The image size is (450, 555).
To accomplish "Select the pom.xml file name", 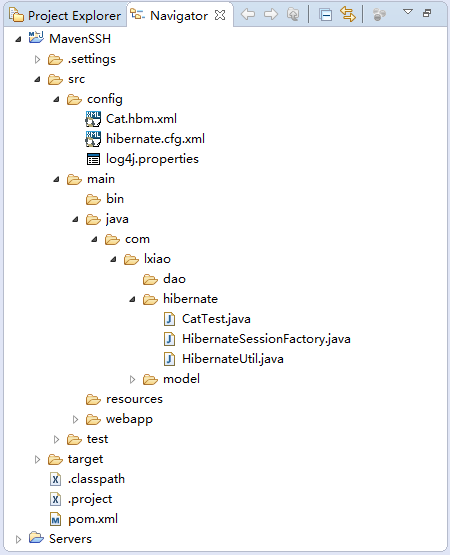I will click(x=93, y=519).
